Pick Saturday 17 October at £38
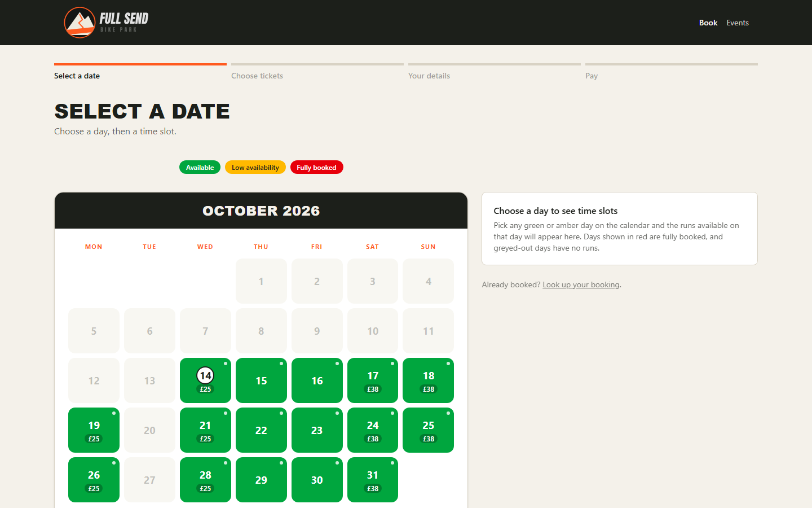 (x=373, y=380)
